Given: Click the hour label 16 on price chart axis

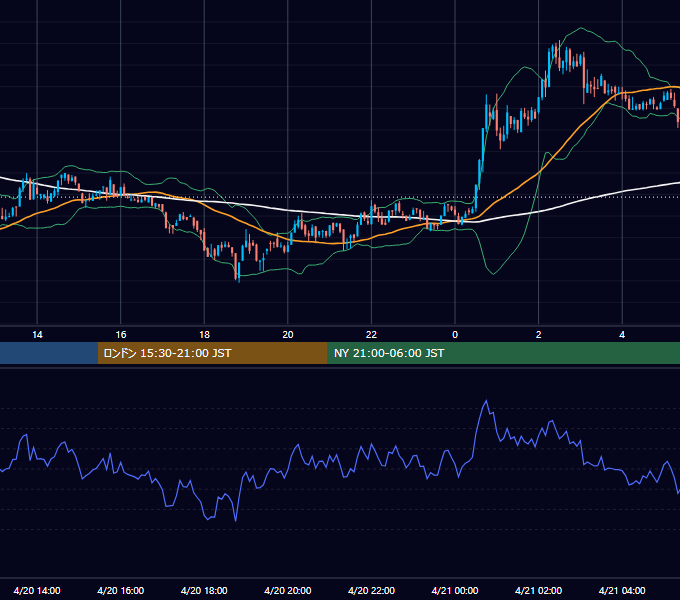Looking at the screenshot, I should [121, 335].
